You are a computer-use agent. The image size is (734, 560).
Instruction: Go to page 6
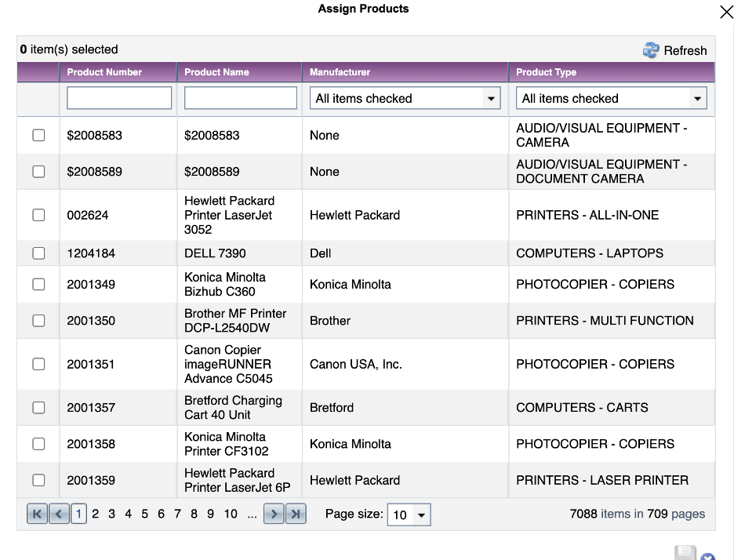(x=161, y=514)
